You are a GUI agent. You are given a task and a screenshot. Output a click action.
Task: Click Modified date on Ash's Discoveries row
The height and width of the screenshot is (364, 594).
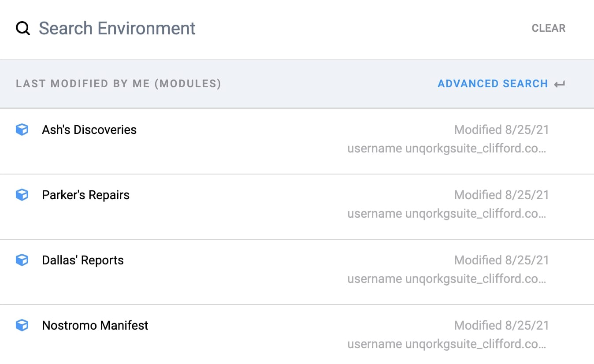point(501,130)
